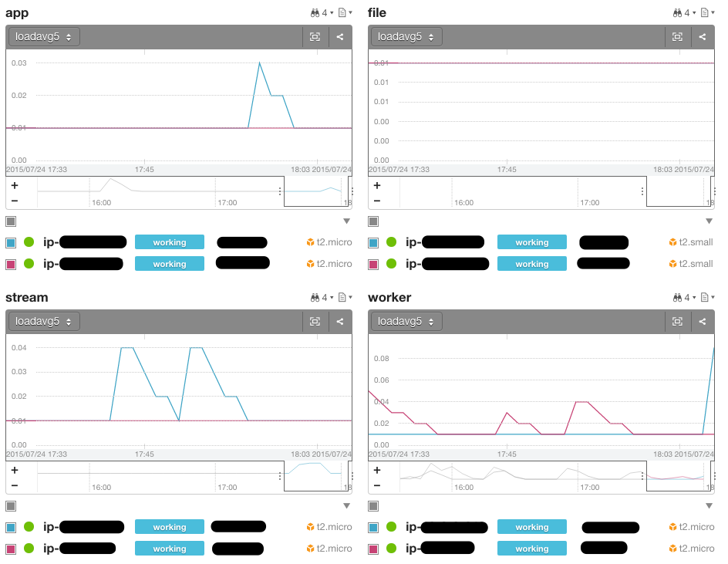The image size is (728, 564).
Task: Open the 'stream' role title
Action: pos(26,297)
